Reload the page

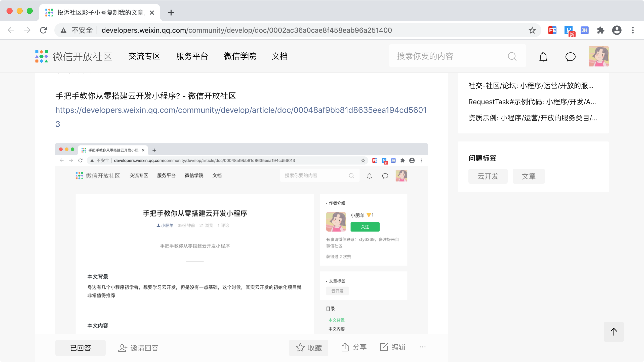44,30
